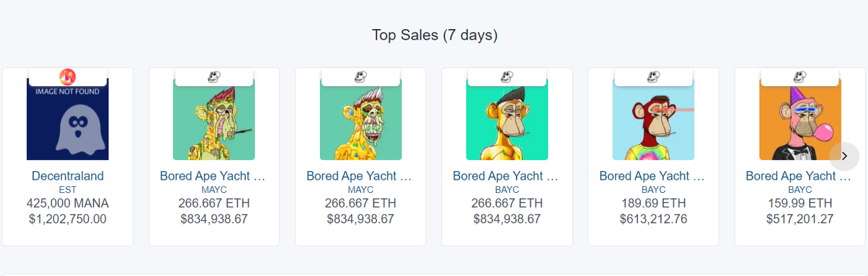
Task: Open the bubblegum party hat ape image
Action: 800,119
